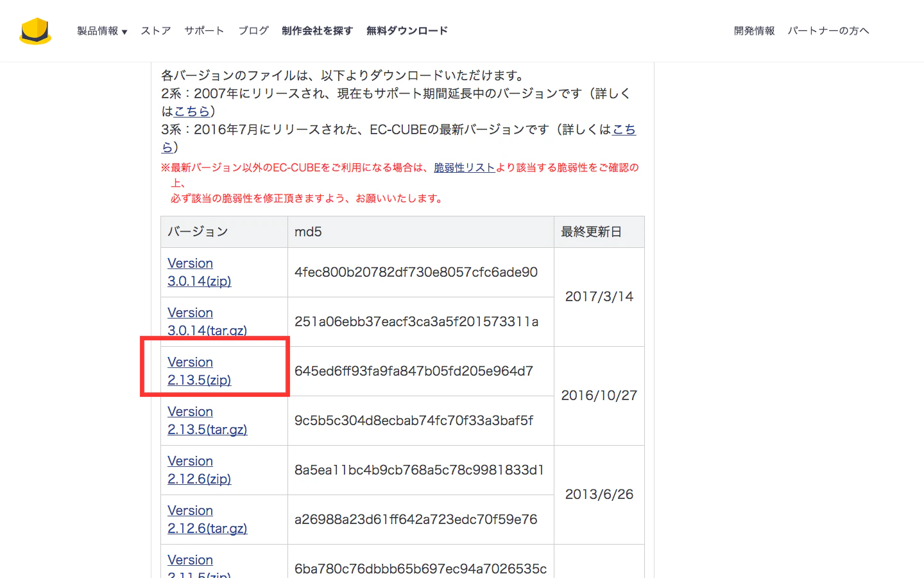Viewport: 924px width, 578px height.
Task: Download Version 2.13.5(tar.gz)
Action: click(x=207, y=421)
